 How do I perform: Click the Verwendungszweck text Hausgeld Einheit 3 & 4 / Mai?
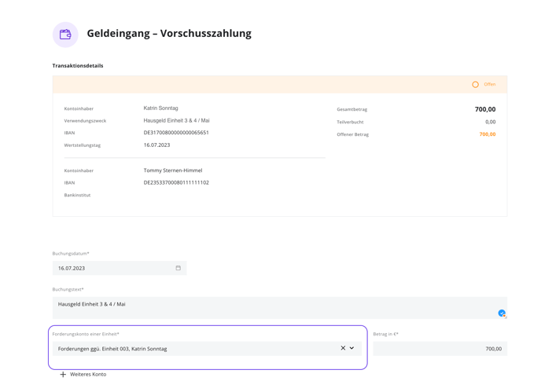(x=176, y=120)
